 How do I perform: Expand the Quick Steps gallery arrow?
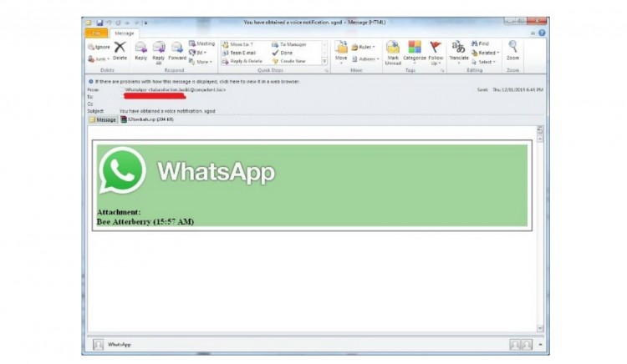324,62
